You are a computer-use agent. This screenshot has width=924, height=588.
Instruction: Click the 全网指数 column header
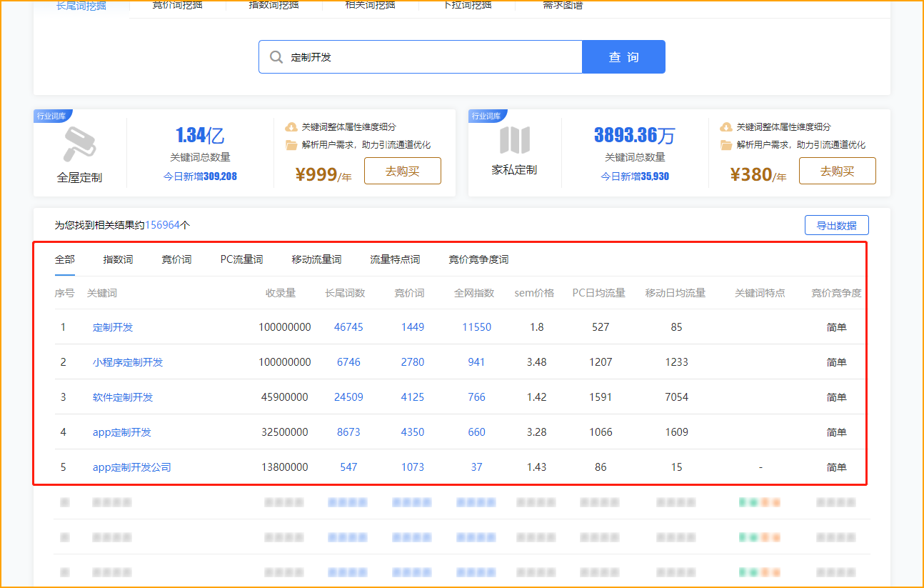474,293
